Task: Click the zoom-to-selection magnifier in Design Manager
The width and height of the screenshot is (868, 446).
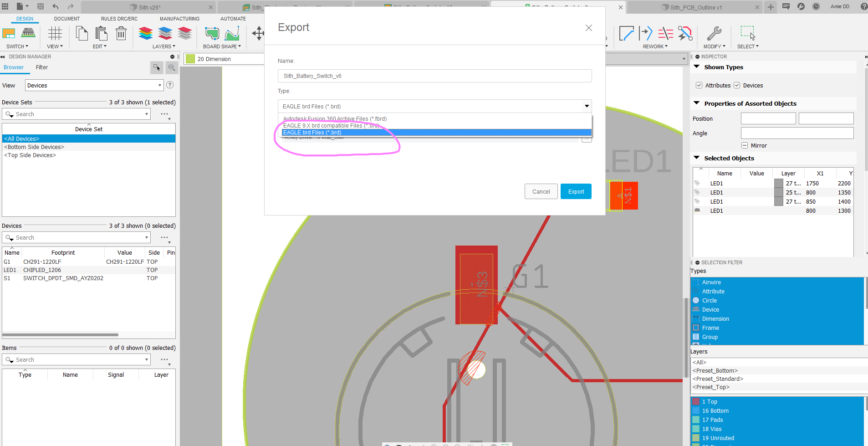Action: (x=172, y=67)
